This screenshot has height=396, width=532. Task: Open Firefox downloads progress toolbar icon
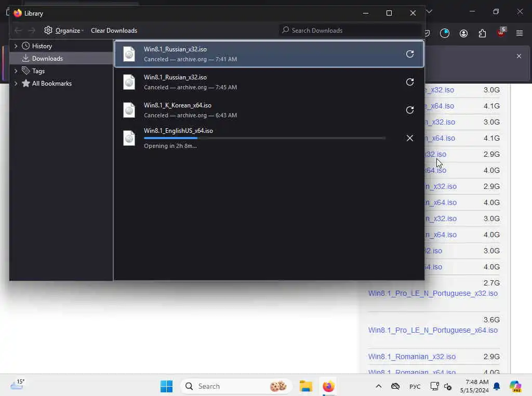coord(445,33)
